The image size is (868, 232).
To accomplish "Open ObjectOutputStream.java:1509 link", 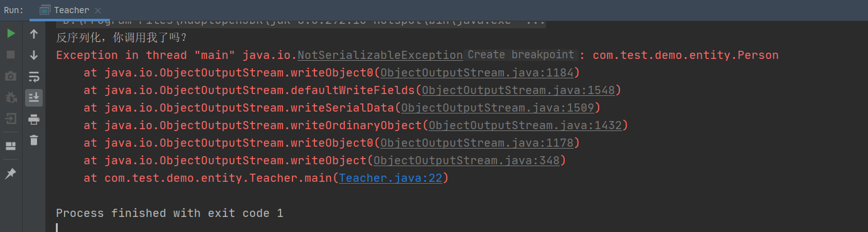I will point(498,108).
